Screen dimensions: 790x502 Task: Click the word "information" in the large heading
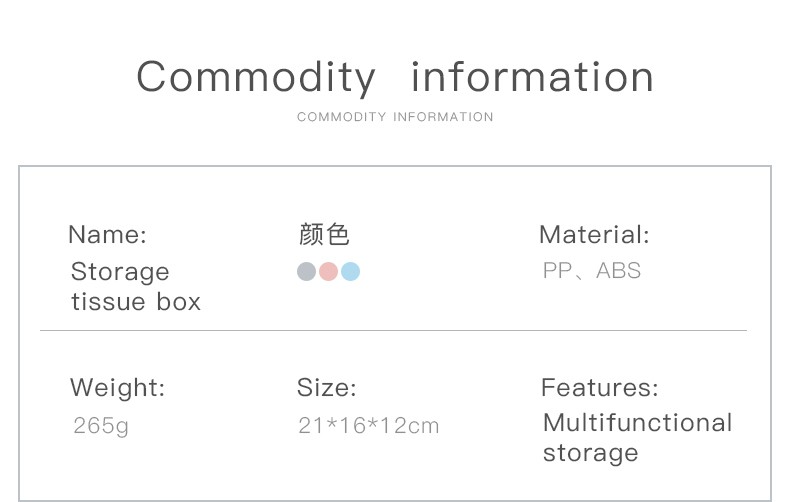click(x=532, y=78)
